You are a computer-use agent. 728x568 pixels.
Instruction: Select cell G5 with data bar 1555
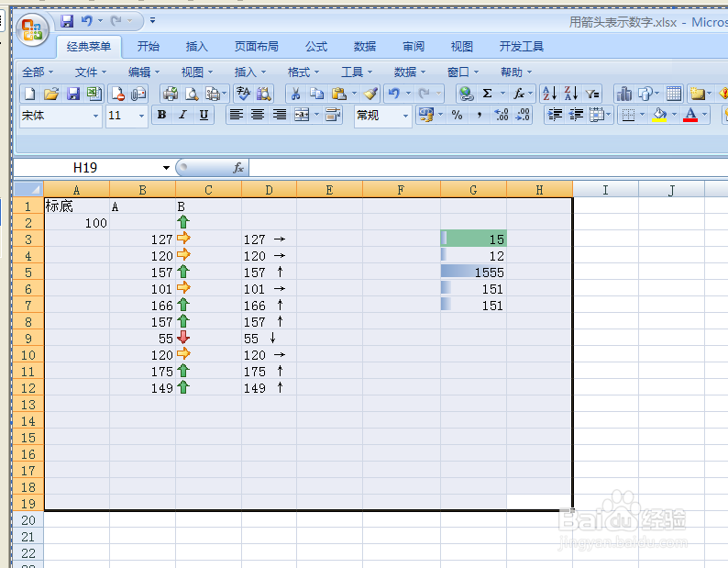click(473, 273)
